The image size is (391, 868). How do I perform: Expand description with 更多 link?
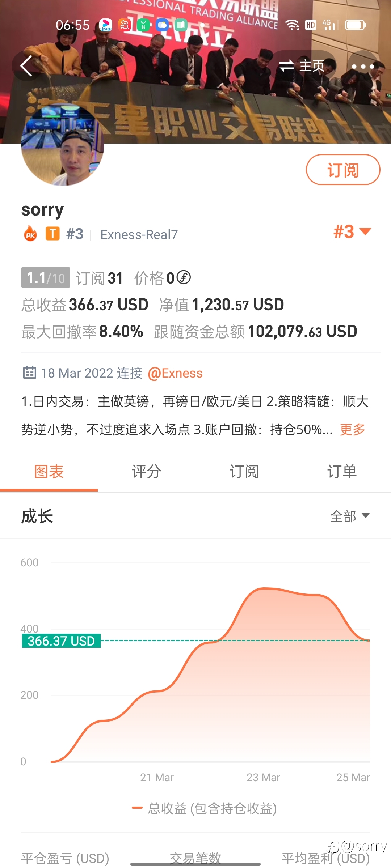point(353,429)
